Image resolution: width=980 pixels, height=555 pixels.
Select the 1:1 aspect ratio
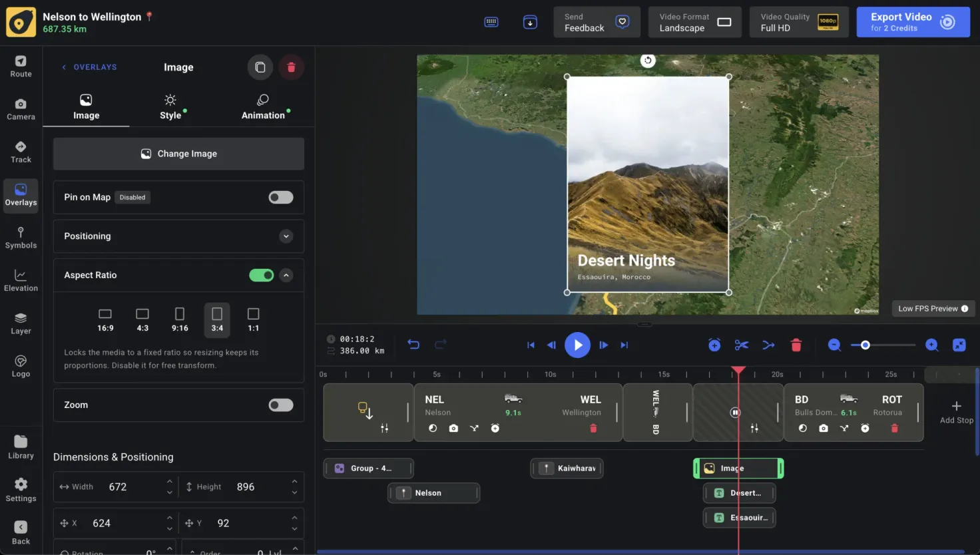pyautogui.click(x=254, y=319)
